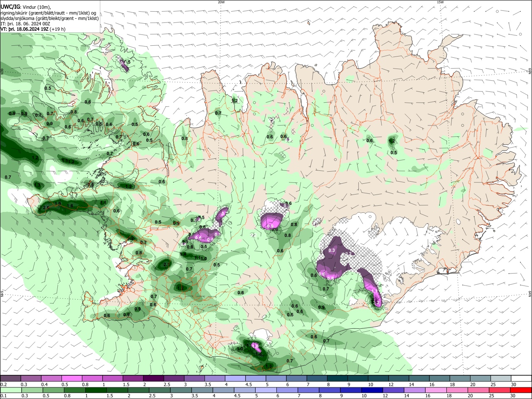The width and height of the screenshot is (532, 399).
Task: Select the hot pink rain swatch labeled 20
Action: 478,390
